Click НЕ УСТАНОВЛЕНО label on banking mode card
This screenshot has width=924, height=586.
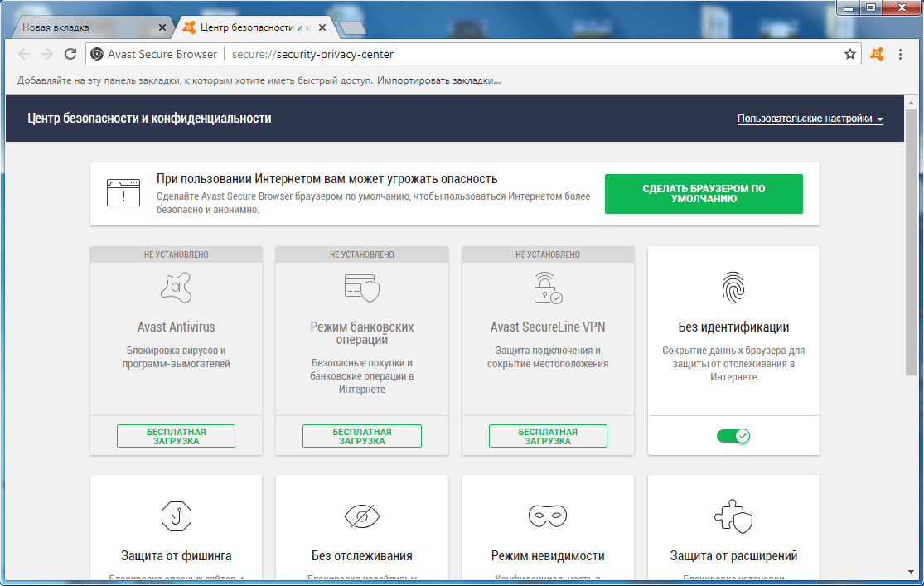point(362,254)
